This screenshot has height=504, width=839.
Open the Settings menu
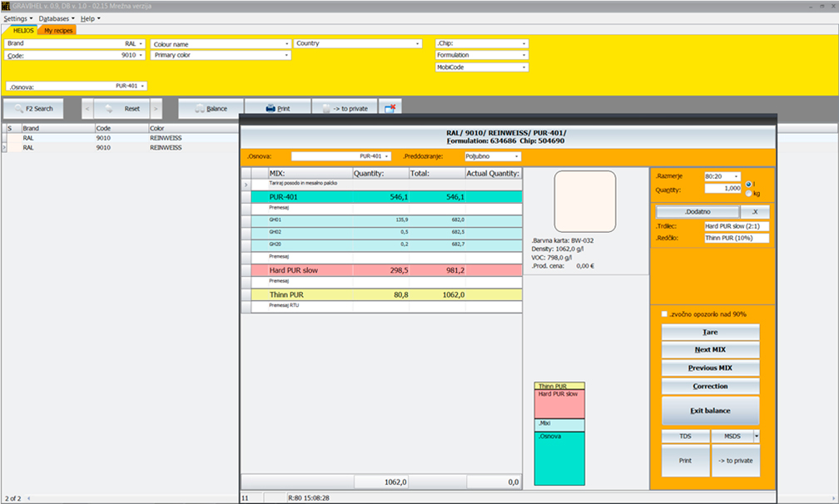[17, 18]
